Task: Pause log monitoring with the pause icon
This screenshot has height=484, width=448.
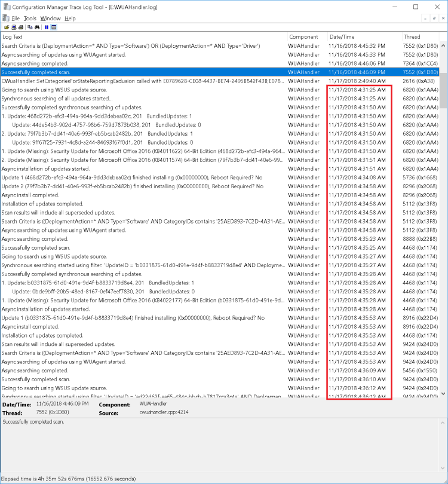Action: 46,27
